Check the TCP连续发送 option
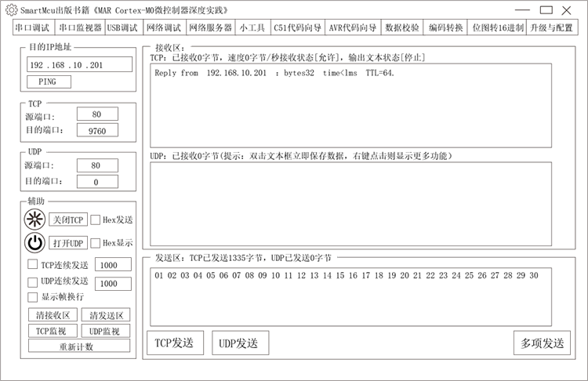The image size is (588, 381). (33, 265)
